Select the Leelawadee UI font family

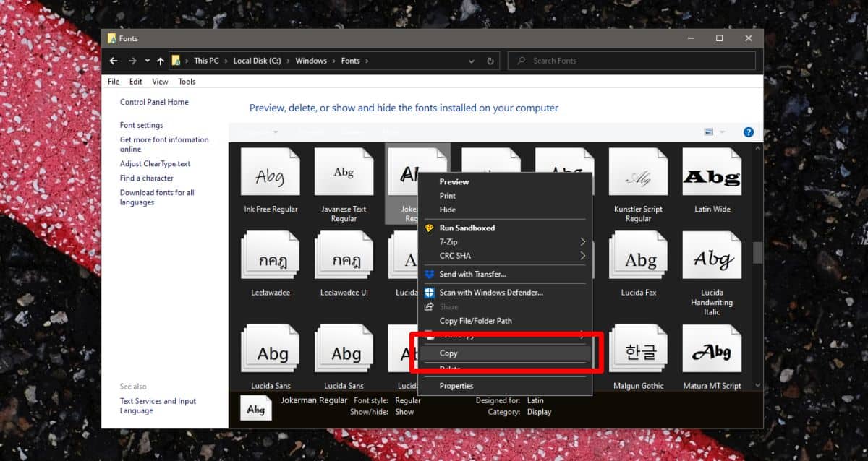(344, 264)
